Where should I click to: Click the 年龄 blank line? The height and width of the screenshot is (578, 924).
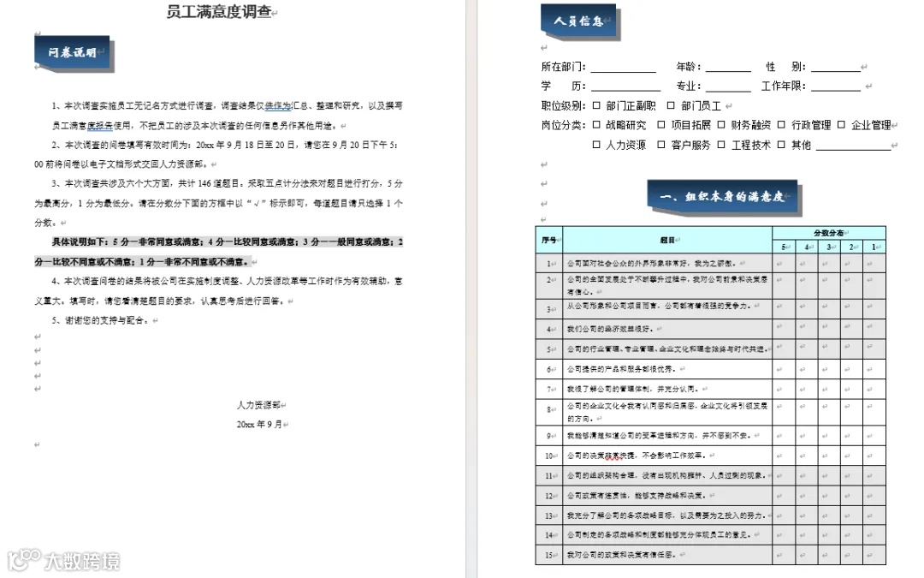tap(728, 68)
